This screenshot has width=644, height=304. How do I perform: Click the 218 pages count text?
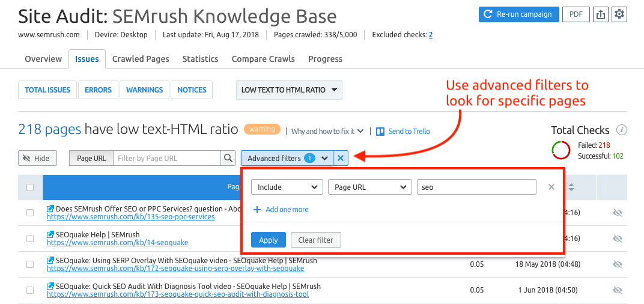pyautogui.click(x=50, y=130)
